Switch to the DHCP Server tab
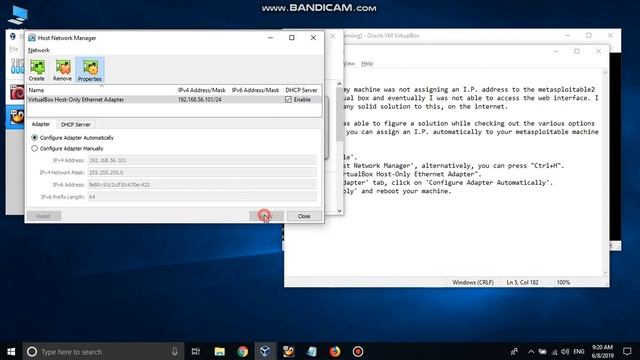The image size is (640, 360). point(76,124)
